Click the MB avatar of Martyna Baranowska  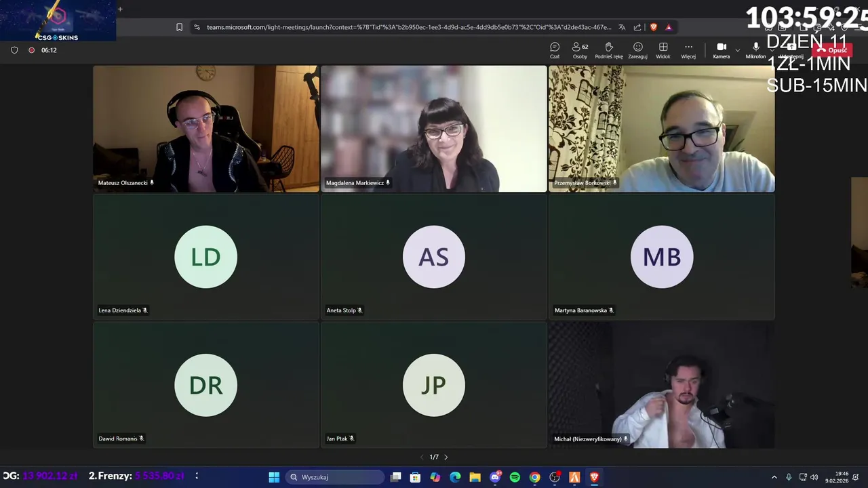tap(661, 257)
